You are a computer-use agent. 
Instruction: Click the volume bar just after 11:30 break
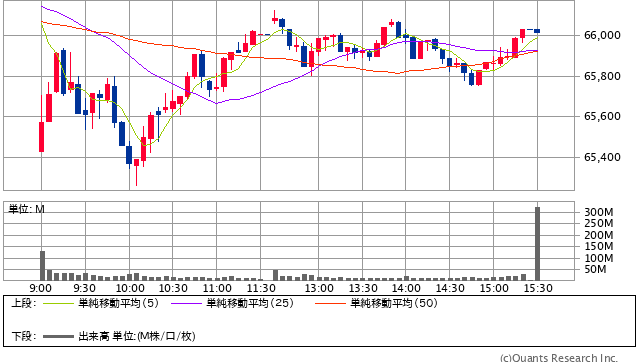pos(275,275)
